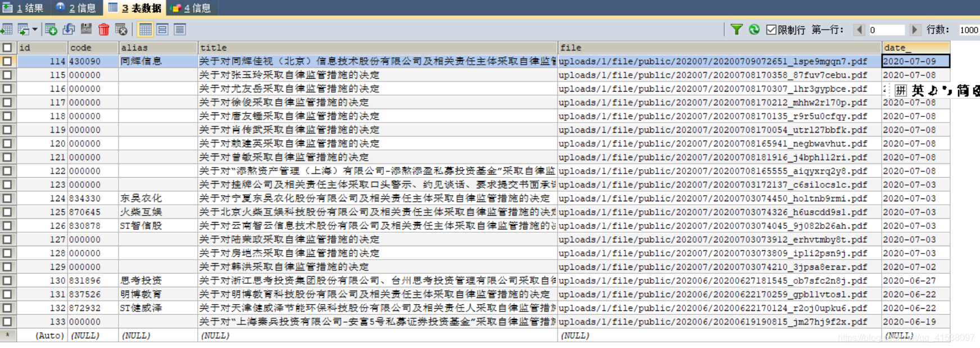Select the date cell 2020-06-19

pos(916,322)
